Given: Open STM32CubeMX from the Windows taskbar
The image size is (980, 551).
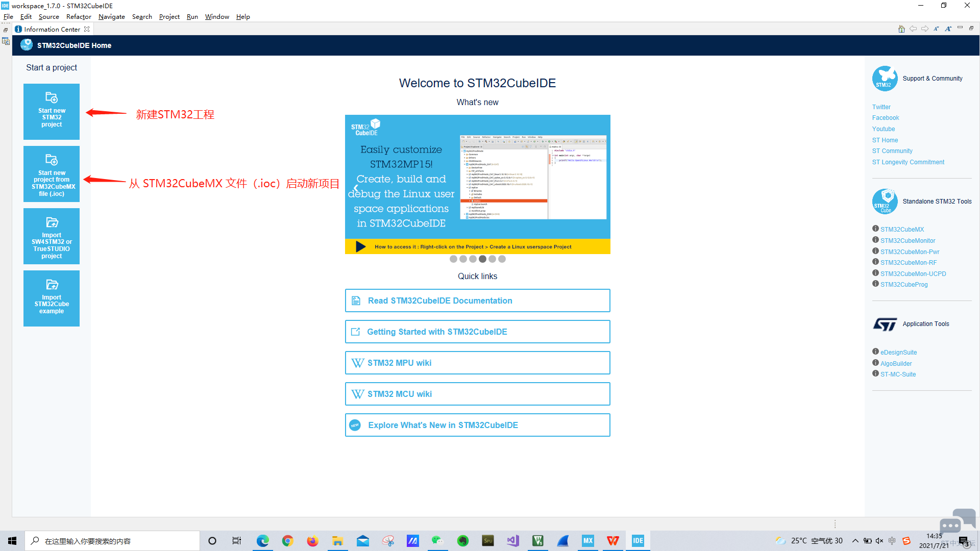Looking at the screenshot, I should (588, 541).
